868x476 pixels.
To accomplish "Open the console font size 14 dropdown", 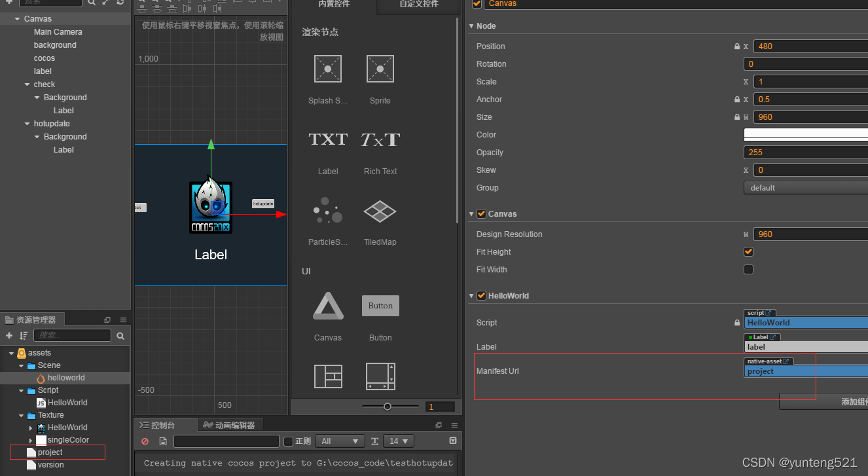I will pos(399,441).
